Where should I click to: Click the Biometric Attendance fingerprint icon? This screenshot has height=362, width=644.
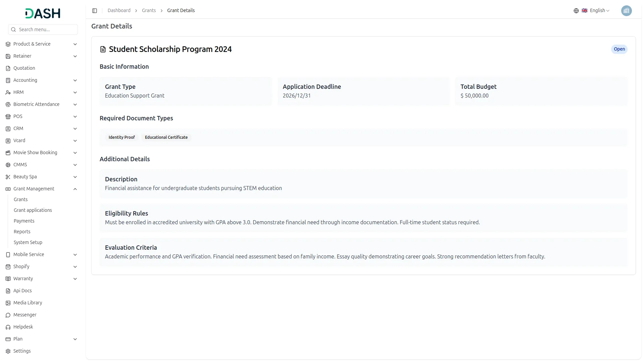pos(8,105)
